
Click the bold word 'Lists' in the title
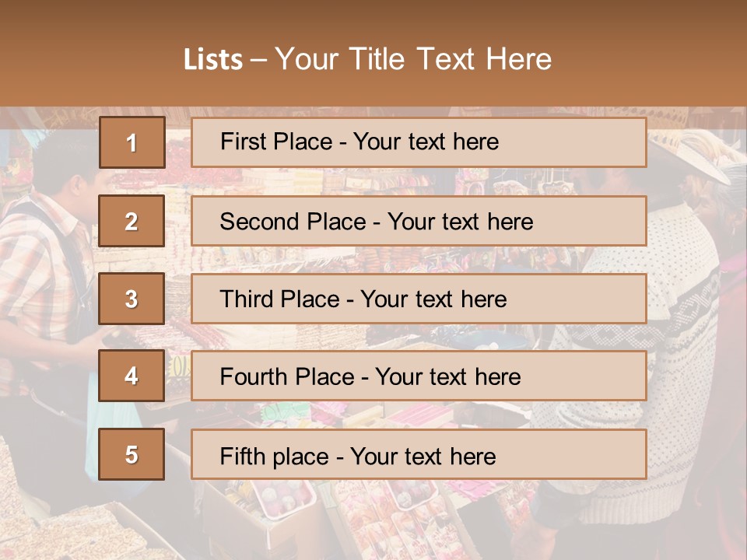point(213,60)
